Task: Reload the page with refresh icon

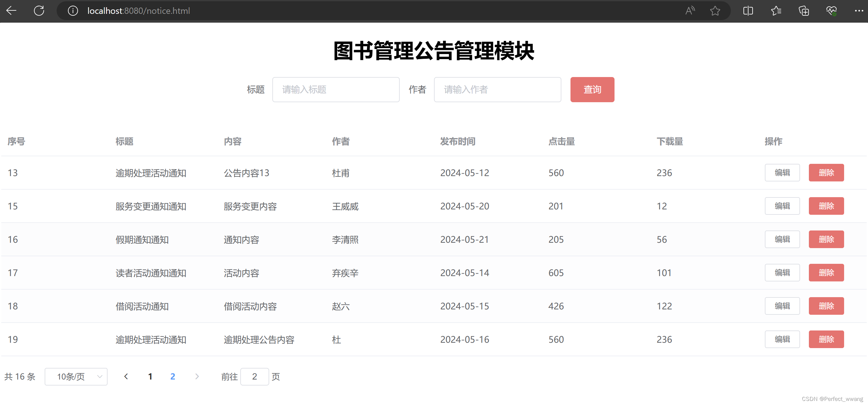Action: [39, 11]
